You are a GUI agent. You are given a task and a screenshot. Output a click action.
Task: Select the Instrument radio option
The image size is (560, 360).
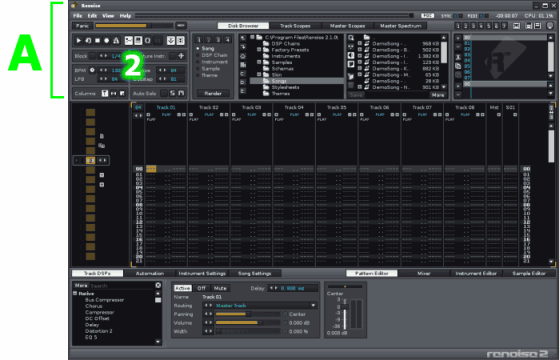point(212,62)
